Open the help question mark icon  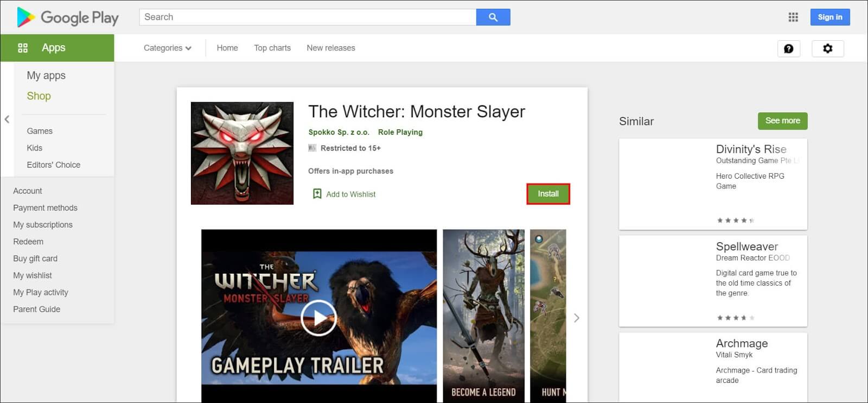click(x=789, y=48)
